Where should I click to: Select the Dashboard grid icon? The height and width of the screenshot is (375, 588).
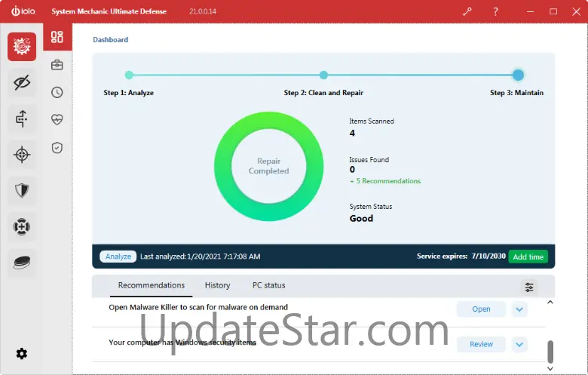[x=57, y=37]
